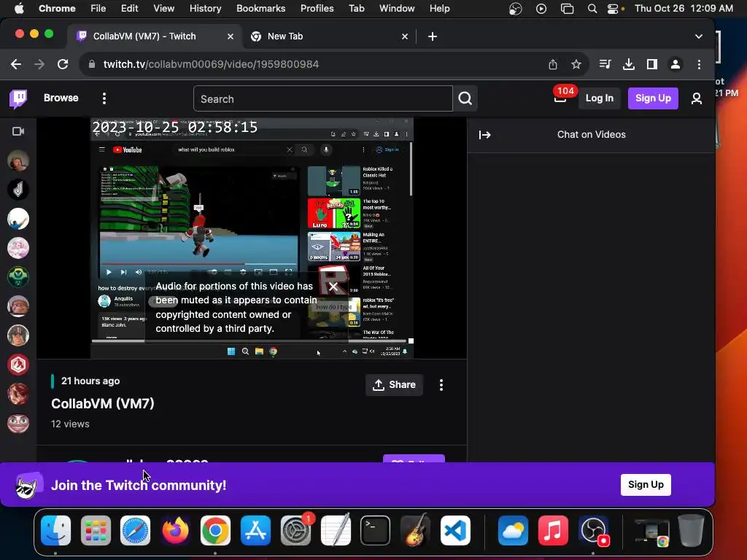Open the Apple menu

19,9
